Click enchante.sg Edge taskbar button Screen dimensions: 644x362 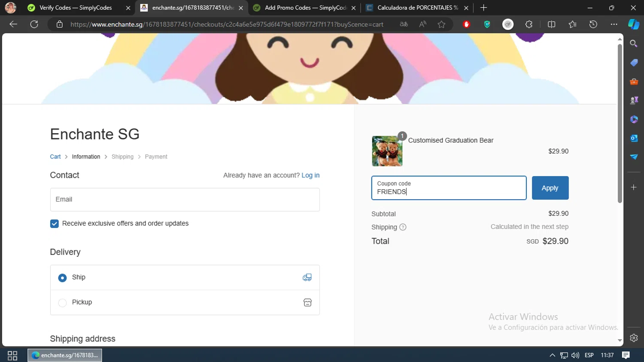pyautogui.click(x=65, y=355)
